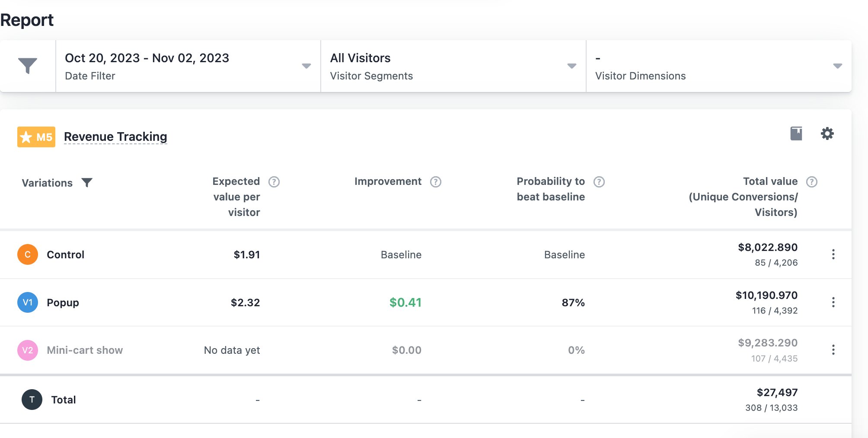Viewport: 868px width, 438px height.
Task: Show help tooltip for Improvement column
Action: [436, 182]
